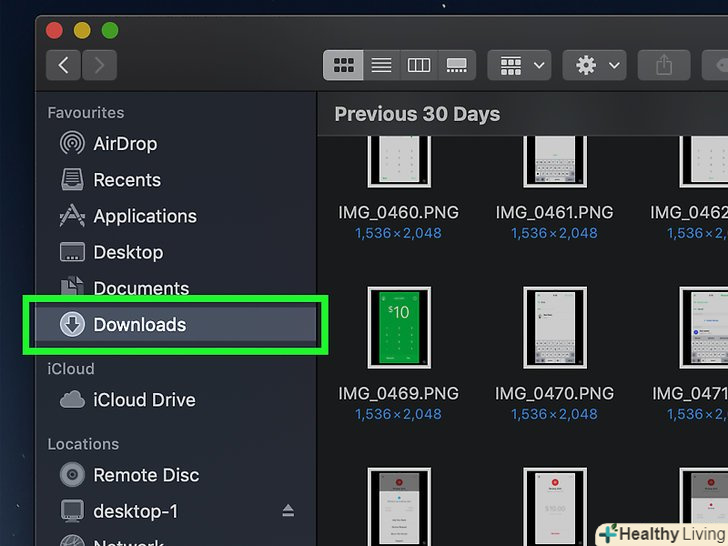The image size is (728, 546).
Task: Switch to icon view
Action: coord(343,66)
